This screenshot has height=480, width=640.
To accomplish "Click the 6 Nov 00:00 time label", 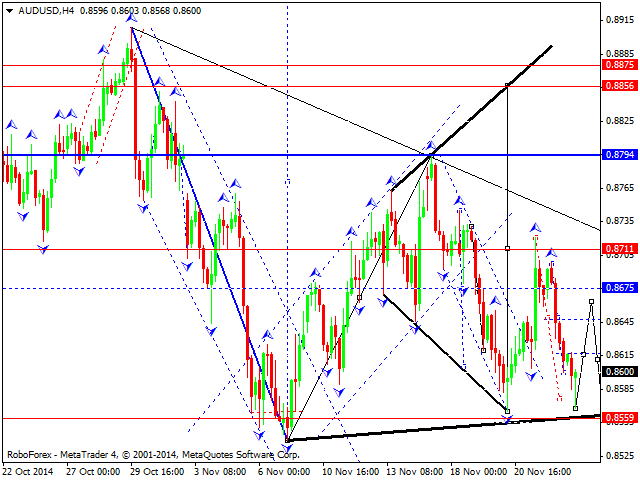I will click(284, 472).
